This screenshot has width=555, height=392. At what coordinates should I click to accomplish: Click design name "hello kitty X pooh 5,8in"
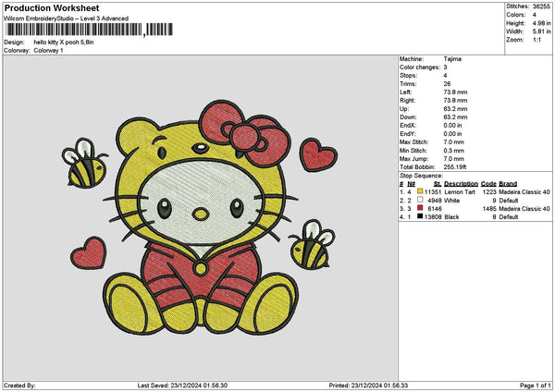pyautogui.click(x=64, y=43)
